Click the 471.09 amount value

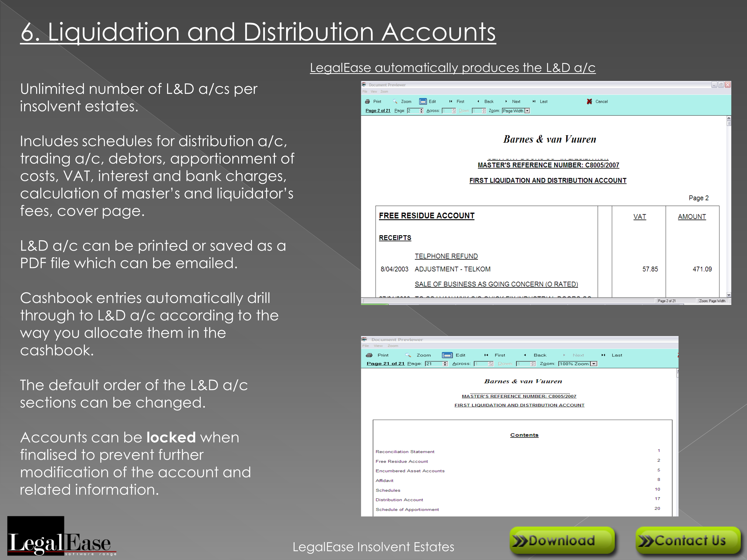click(702, 269)
